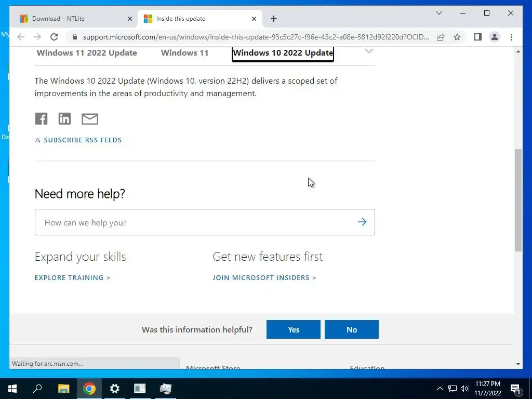Image resolution: width=532 pixels, height=399 pixels.
Task: Open a new browser tab
Action: point(274,19)
